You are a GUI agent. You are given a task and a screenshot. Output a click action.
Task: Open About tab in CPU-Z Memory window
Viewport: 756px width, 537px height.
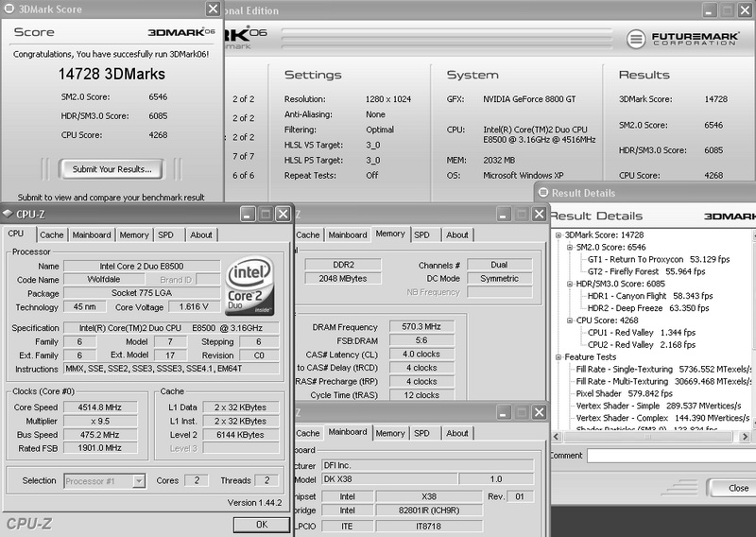tap(457, 235)
